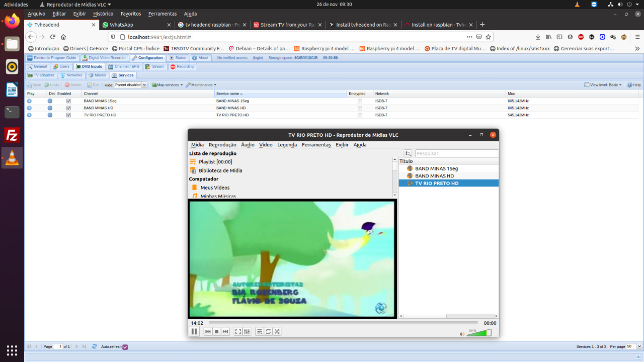Open the Maintenance dropdown

201,85
